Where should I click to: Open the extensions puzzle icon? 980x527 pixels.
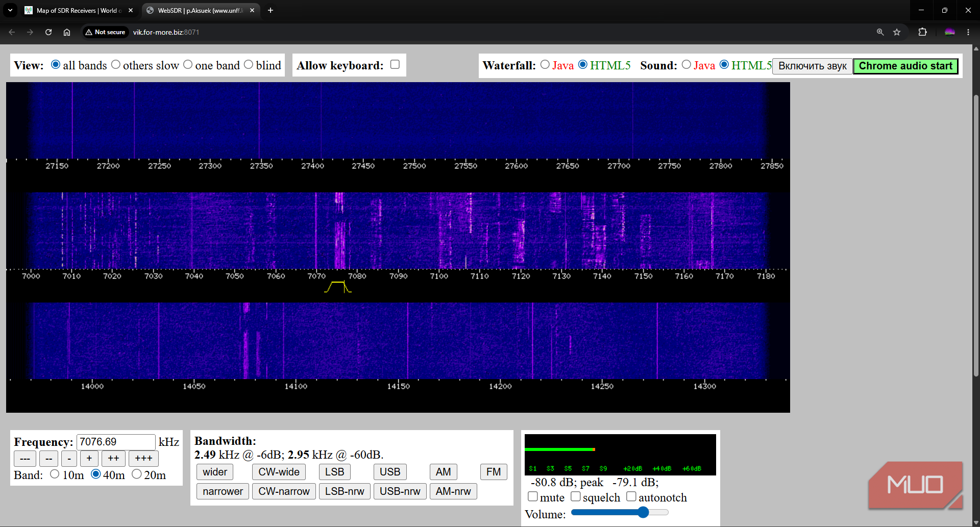pyautogui.click(x=922, y=32)
